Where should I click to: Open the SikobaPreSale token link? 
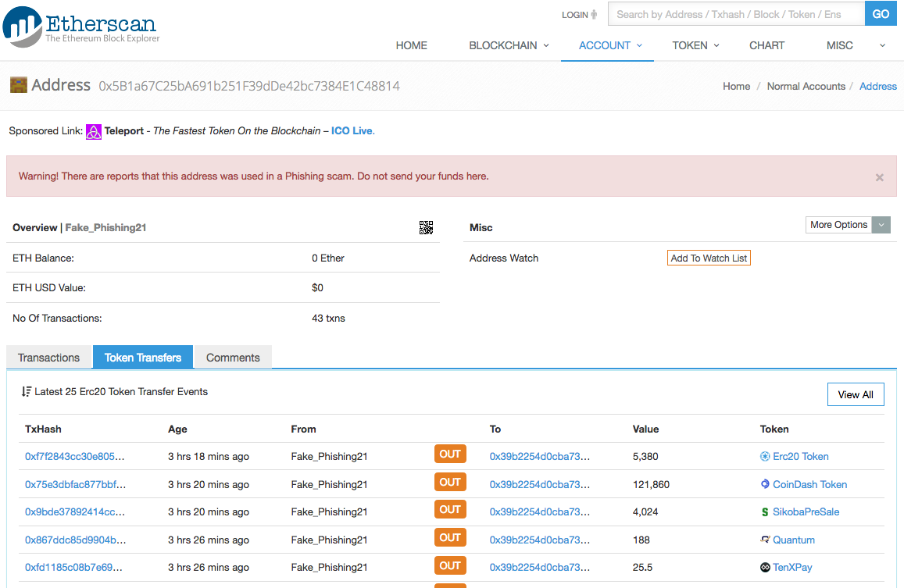806,512
